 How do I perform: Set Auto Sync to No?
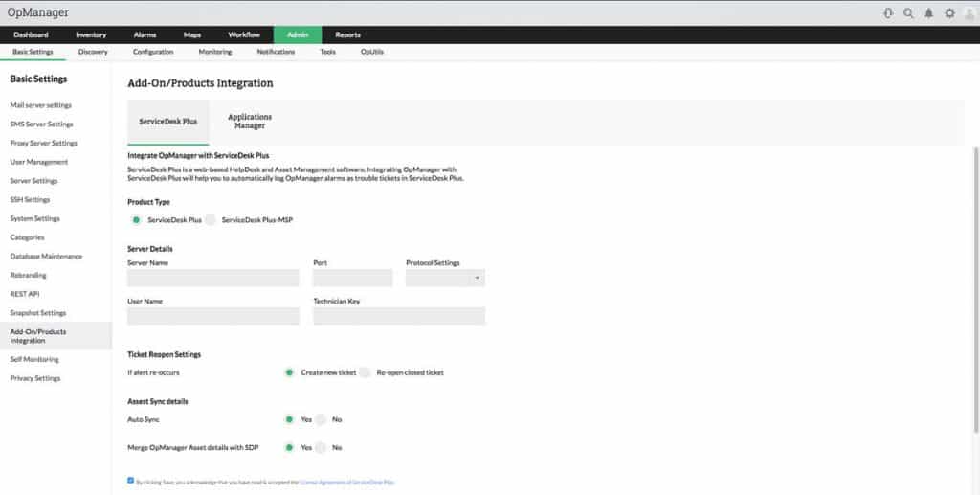pyautogui.click(x=322, y=419)
